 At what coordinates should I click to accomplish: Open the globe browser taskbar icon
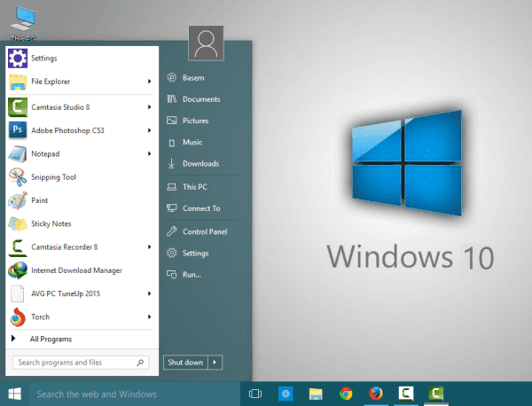coord(286,394)
